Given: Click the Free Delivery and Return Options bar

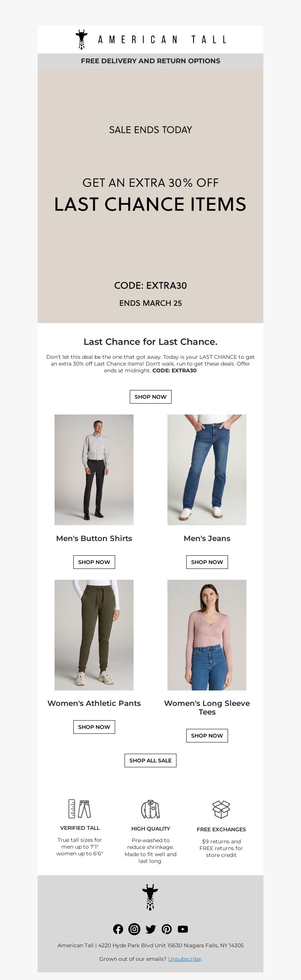Looking at the screenshot, I should (150, 61).
